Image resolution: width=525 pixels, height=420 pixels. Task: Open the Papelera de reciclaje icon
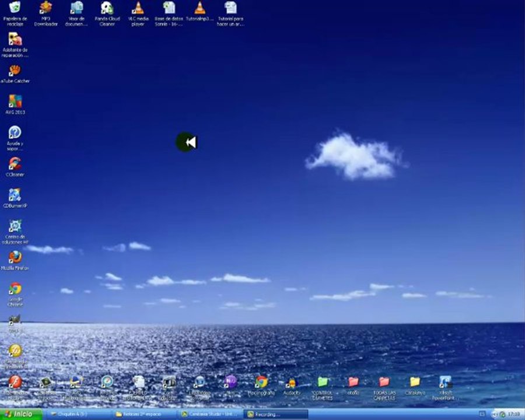pos(15,13)
